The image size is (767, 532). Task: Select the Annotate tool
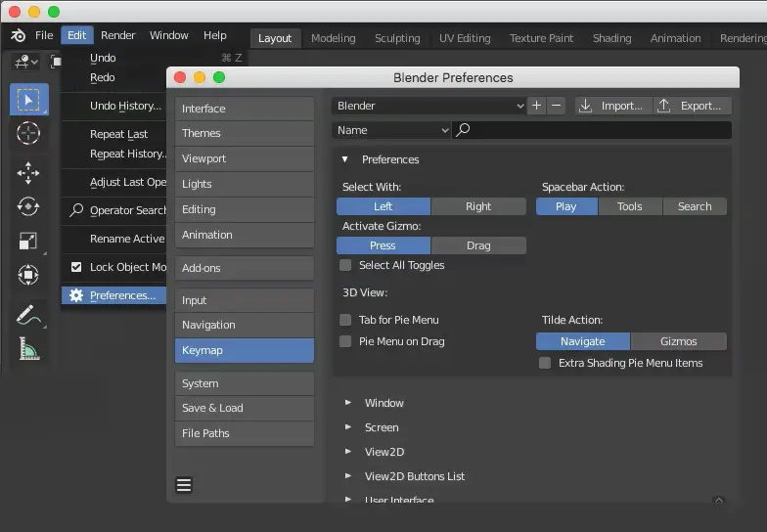28,315
